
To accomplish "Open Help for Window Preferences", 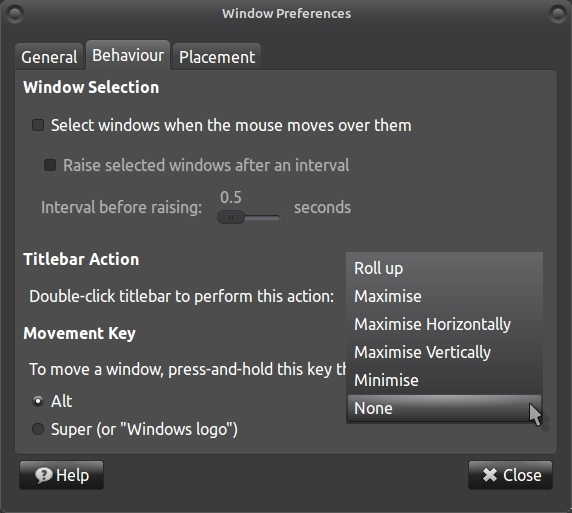I will (x=61, y=475).
